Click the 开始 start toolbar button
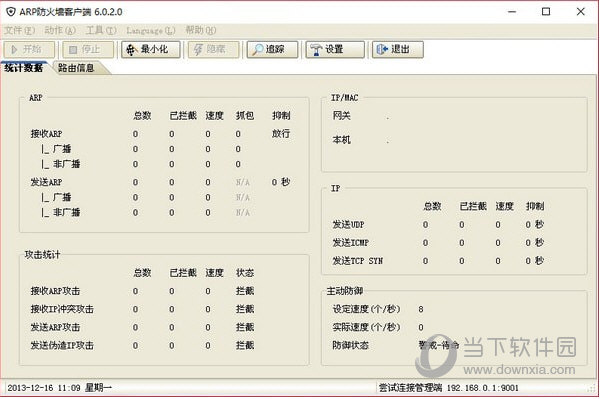The height and width of the screenshot is (399, 600). (29, 50)
